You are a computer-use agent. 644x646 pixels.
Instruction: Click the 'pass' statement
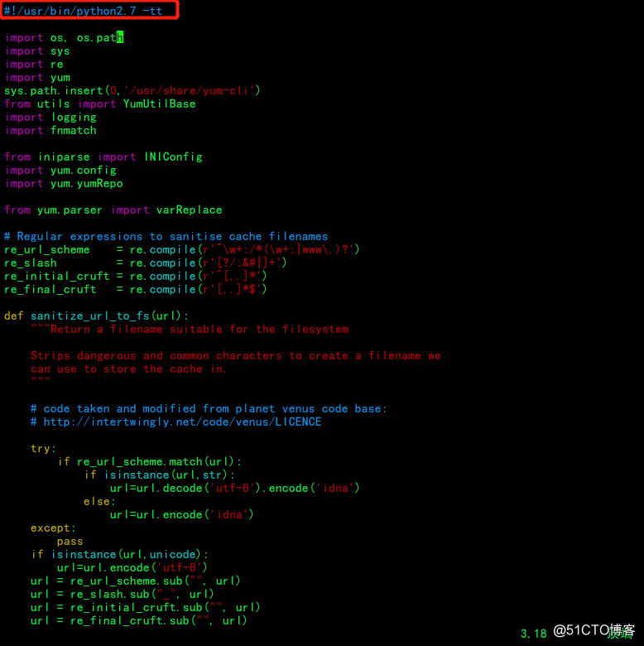tap(70, 542)
